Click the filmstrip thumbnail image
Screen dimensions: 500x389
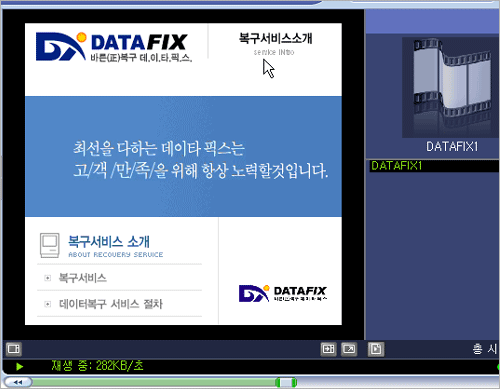pyautogui.click(x=451, y=87)
